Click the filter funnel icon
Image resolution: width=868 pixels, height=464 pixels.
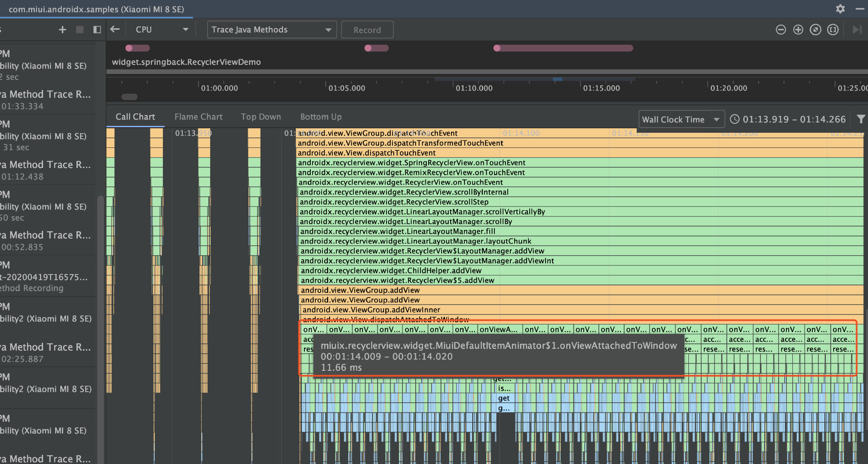tap(860, 119)
